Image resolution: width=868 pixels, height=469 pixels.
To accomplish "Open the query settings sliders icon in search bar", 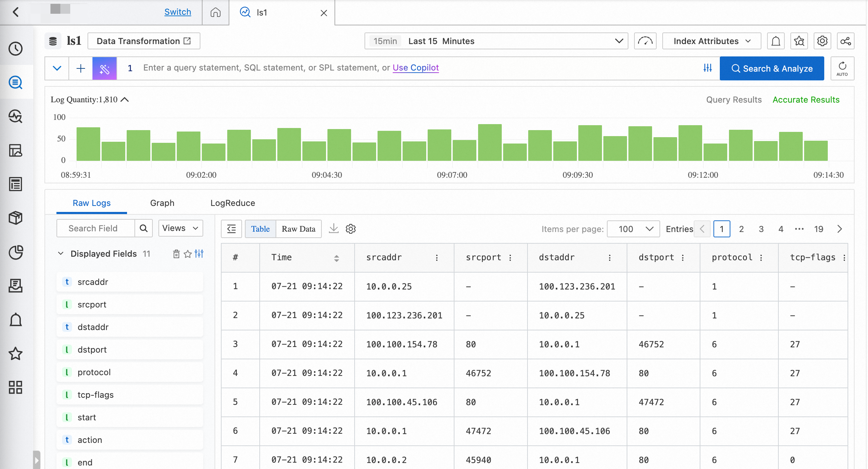I will [707, 68].
